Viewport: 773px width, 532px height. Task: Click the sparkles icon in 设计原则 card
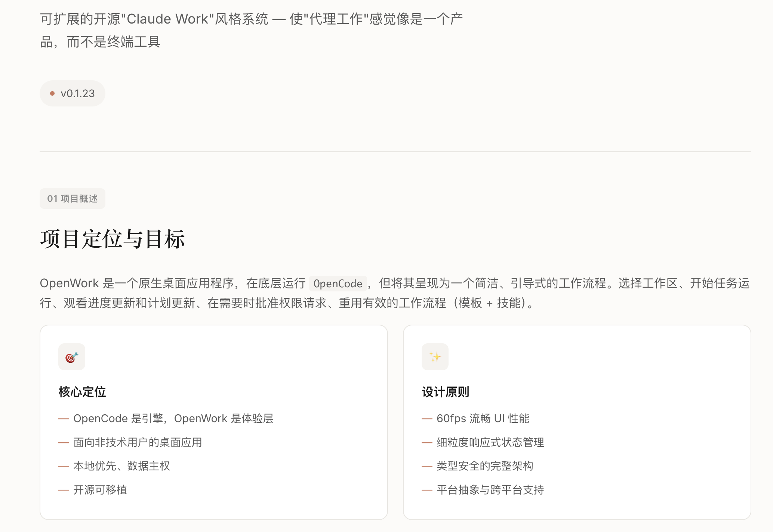[x=435, y=357]
